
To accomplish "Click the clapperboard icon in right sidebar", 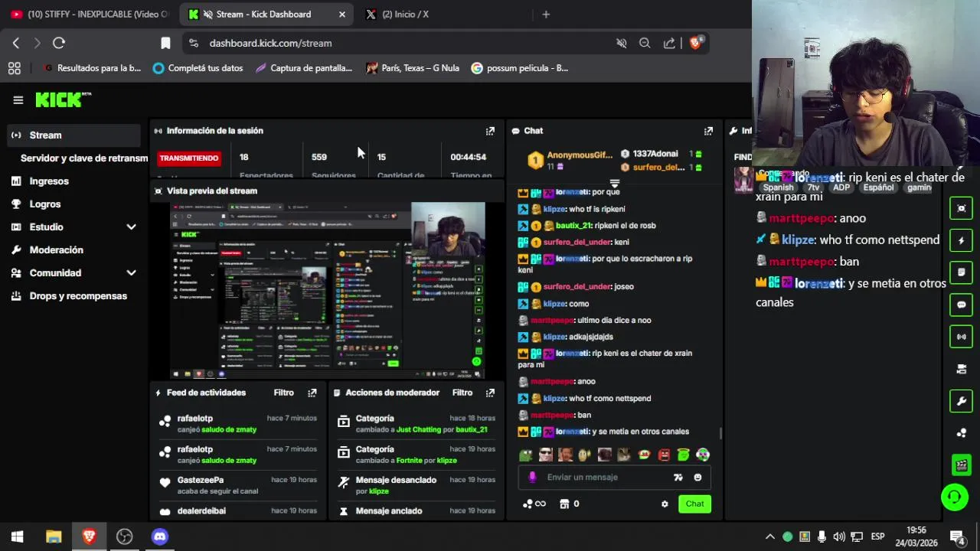I will [x=962, y=465].
